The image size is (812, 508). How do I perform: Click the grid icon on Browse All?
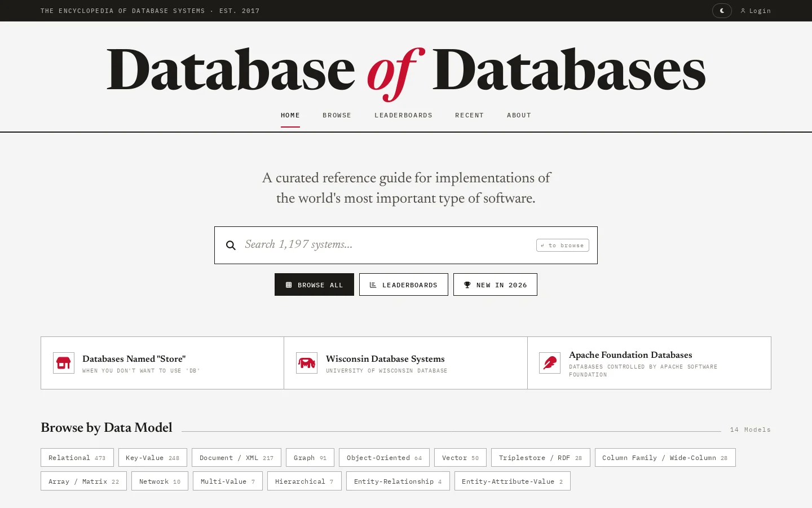289,285
